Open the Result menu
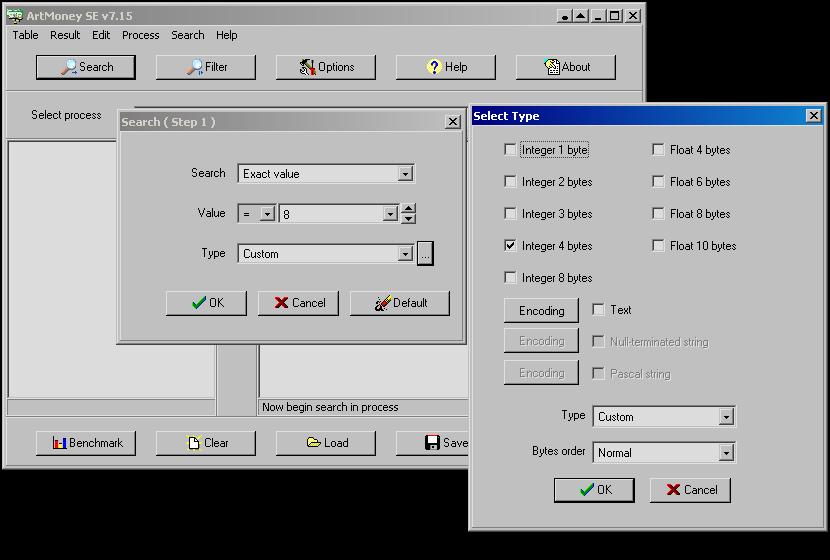 click(65, 35)
